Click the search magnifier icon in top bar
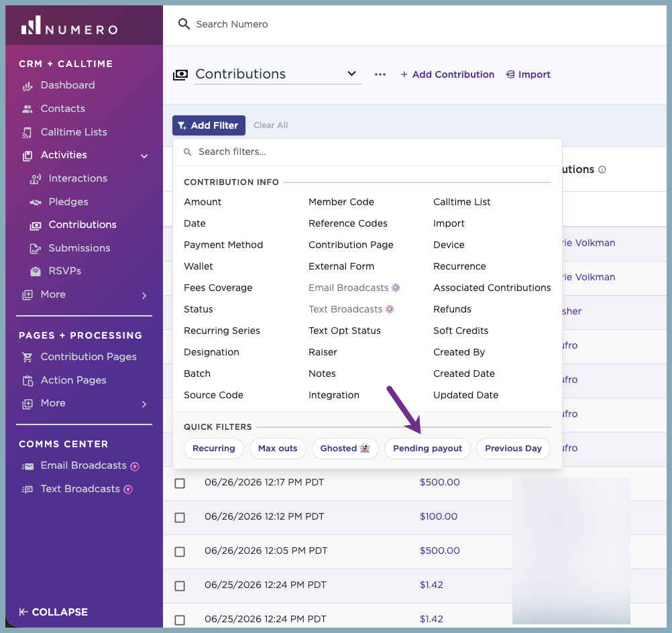The image size is (672, 633). point(184,24)
